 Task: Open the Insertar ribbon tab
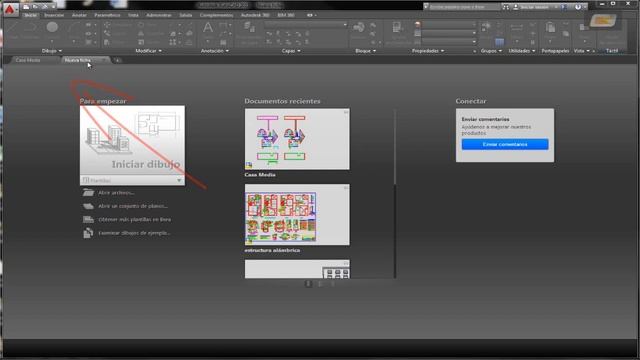[54, 15]
